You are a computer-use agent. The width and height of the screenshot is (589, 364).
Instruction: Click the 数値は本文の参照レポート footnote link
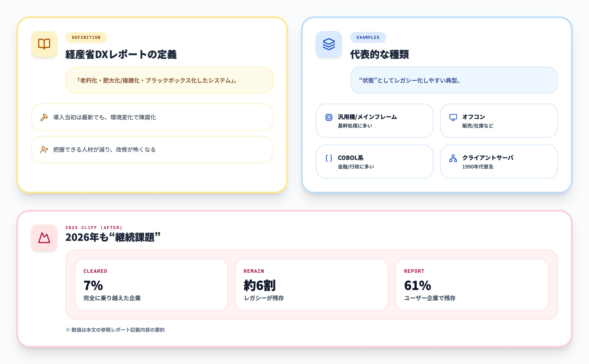click(x=115, y=330)
